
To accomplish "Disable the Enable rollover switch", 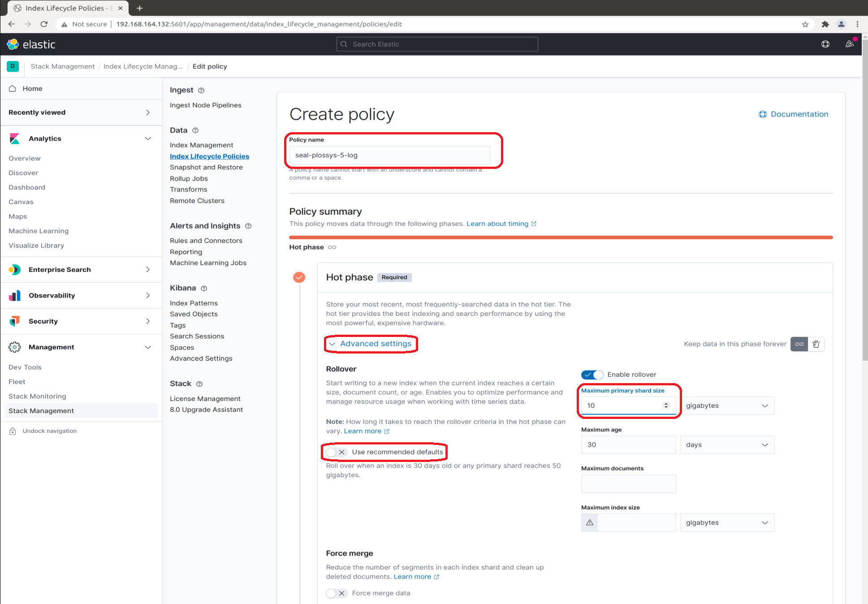I will coord(592,375).
